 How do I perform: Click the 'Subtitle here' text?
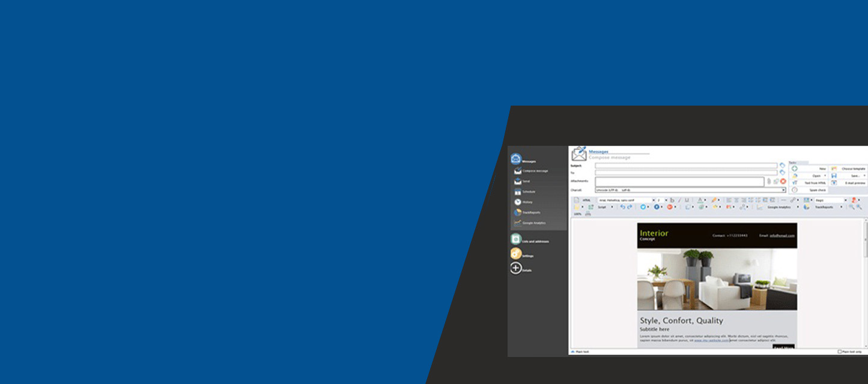(654, 329)
